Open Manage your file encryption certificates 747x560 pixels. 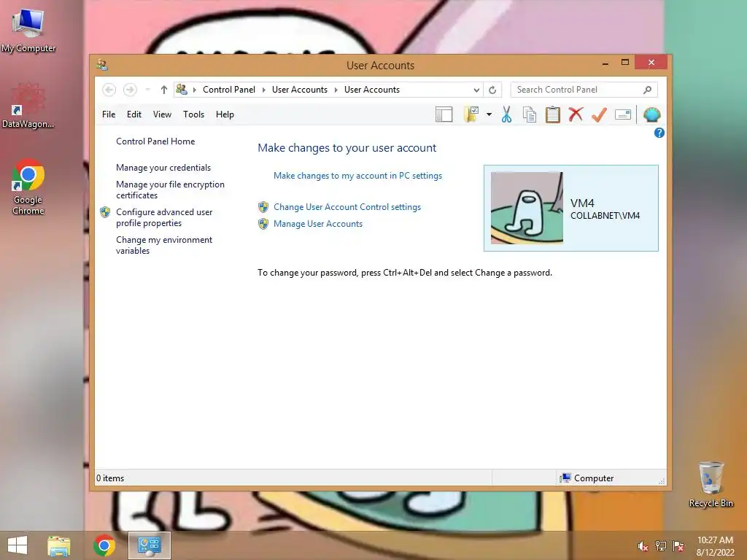[x=170, y=190]
